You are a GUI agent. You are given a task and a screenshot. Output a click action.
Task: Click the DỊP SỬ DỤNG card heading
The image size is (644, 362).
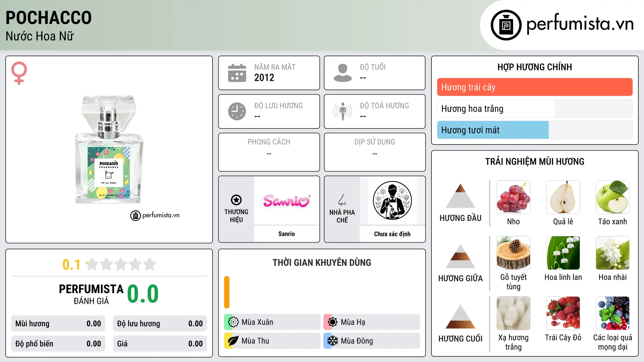pos(375,142)
